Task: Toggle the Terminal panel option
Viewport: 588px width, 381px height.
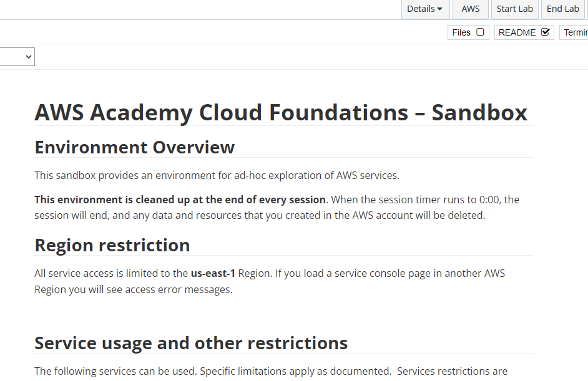Action: [x=574, y=32]
